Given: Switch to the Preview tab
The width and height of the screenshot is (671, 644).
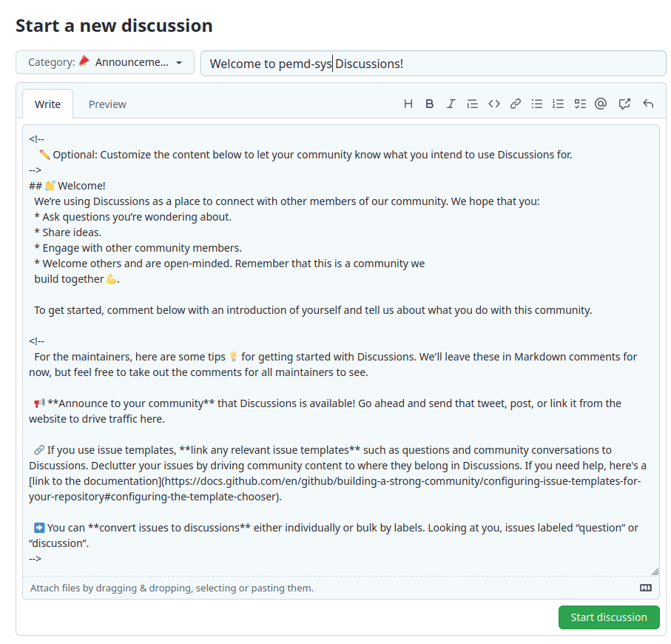Looking at the screenshot, I should (107, 104).
